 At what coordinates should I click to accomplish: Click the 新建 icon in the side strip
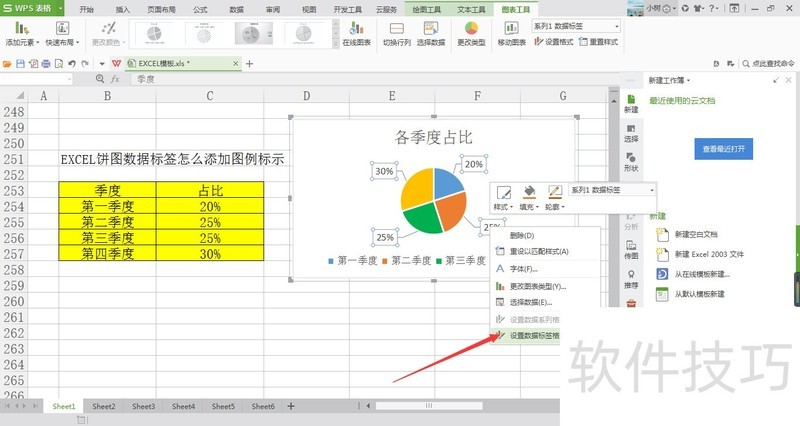[631, 104]
